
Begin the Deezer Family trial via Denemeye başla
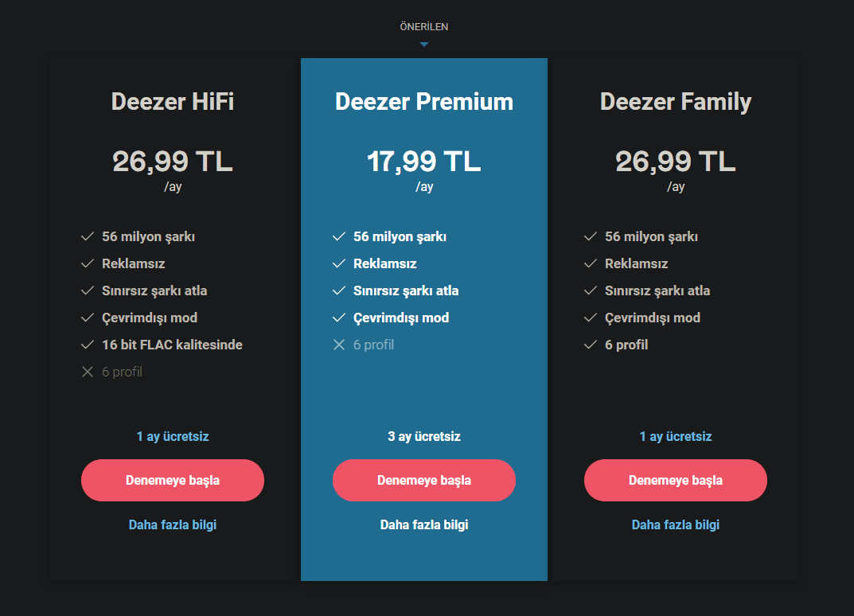tap(676, 480)
